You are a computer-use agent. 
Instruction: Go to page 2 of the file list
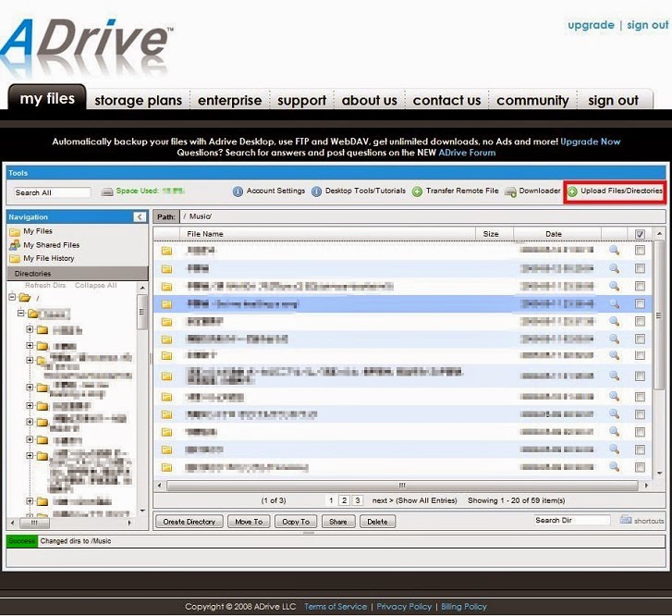[x=344, y=500]
